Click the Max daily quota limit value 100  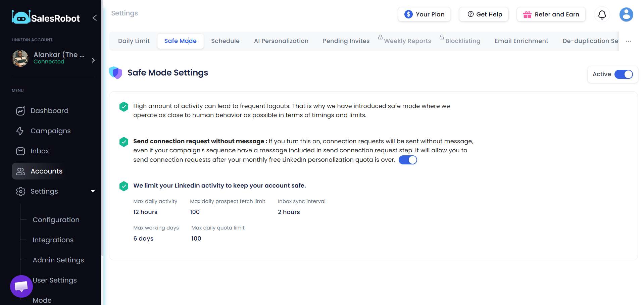tap(196, 239)
